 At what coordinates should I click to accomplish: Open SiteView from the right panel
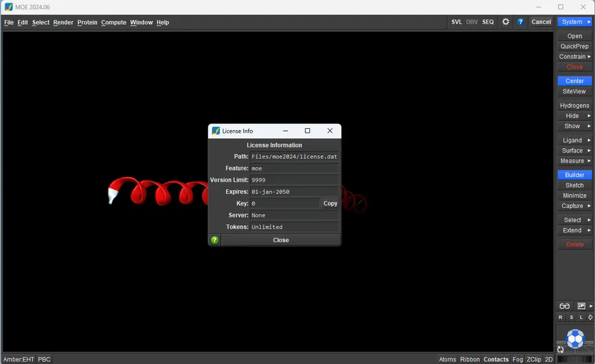(575, 91)
